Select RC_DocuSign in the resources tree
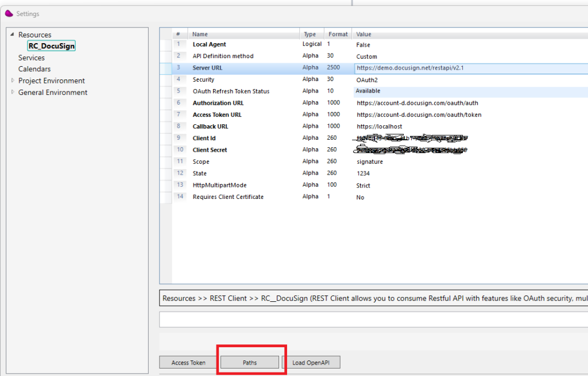 point(51,46)
